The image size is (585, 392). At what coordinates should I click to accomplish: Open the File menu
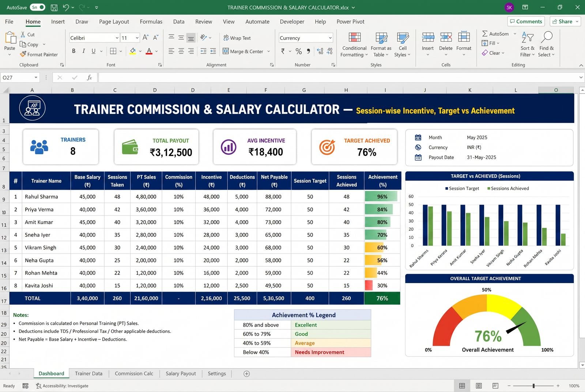(9, 22)
